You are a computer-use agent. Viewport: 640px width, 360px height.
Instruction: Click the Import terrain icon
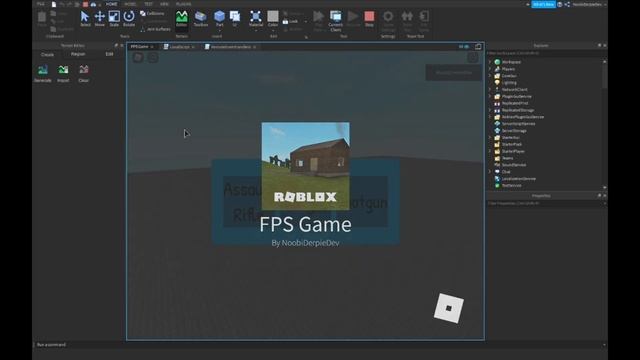click(63, 73)
